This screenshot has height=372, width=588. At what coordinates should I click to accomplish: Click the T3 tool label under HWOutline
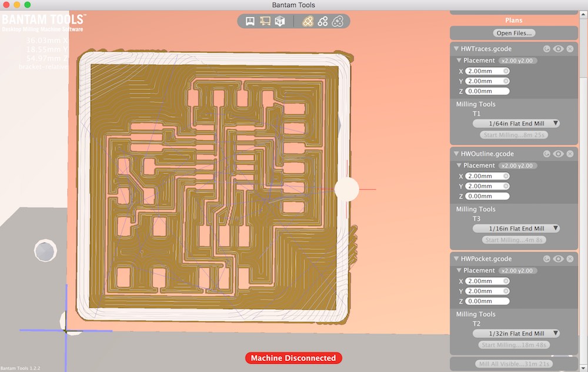476,219
